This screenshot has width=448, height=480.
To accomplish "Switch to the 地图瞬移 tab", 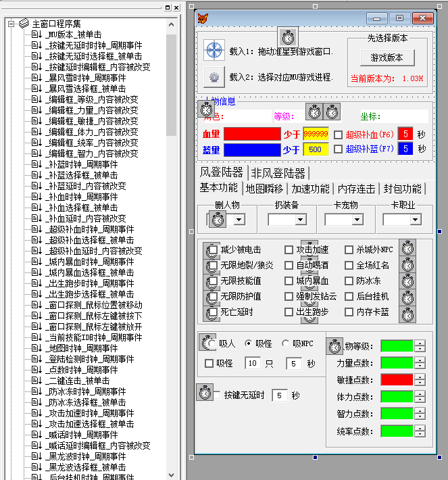I will (x=264, y=188).
